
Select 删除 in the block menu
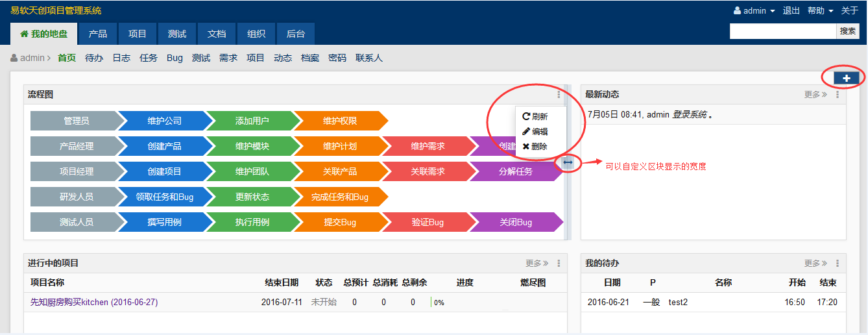[x=535, y=147]
